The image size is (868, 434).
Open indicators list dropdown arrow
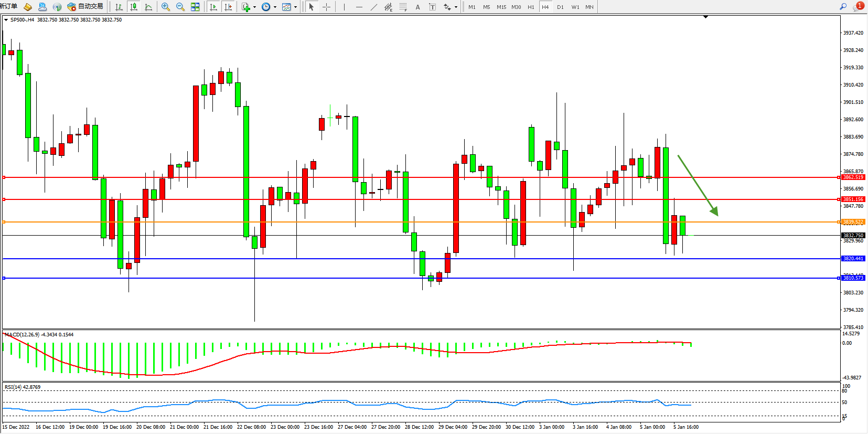[255, 7]
